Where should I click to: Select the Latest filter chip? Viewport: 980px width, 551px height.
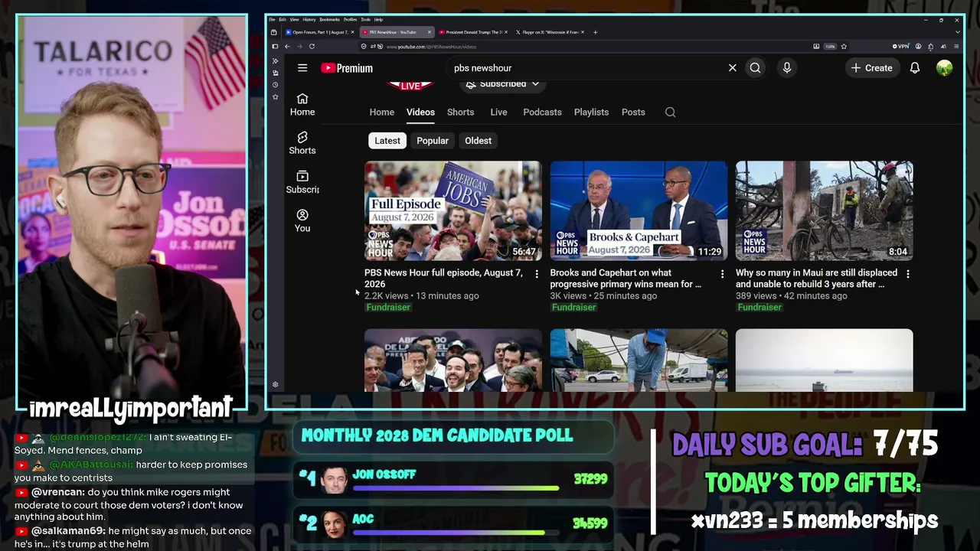[x=387, y=141]
